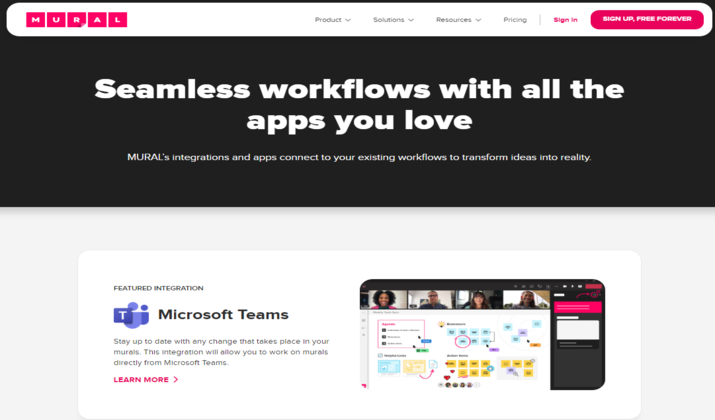The height and width of the screenshot is (420, 715).
Task: Expand the Product dropdown chevron
Action: 348,20
